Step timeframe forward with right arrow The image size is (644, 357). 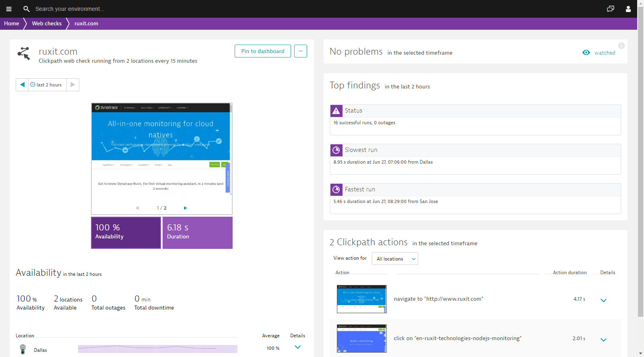point(73,85)
